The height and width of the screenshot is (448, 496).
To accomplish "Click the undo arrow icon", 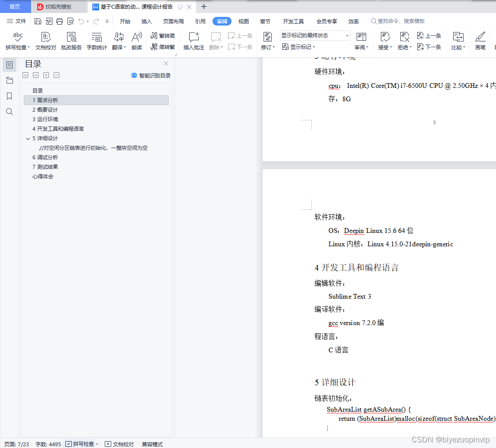I will coord(81,21).
